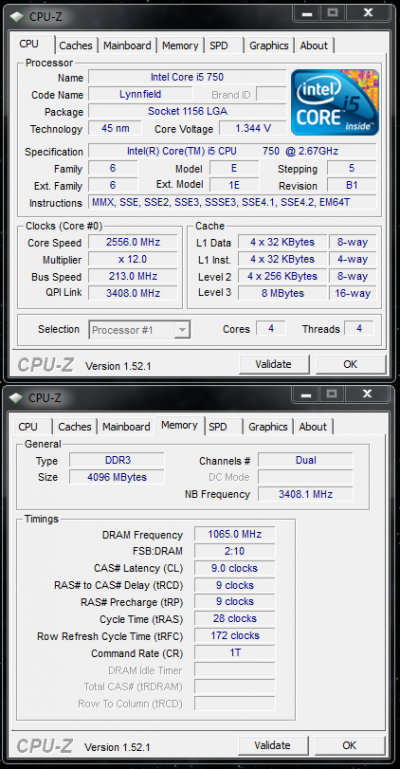Click Core Speed value 2556.0 MHz

pyautogui.click(x=133, y=242)
